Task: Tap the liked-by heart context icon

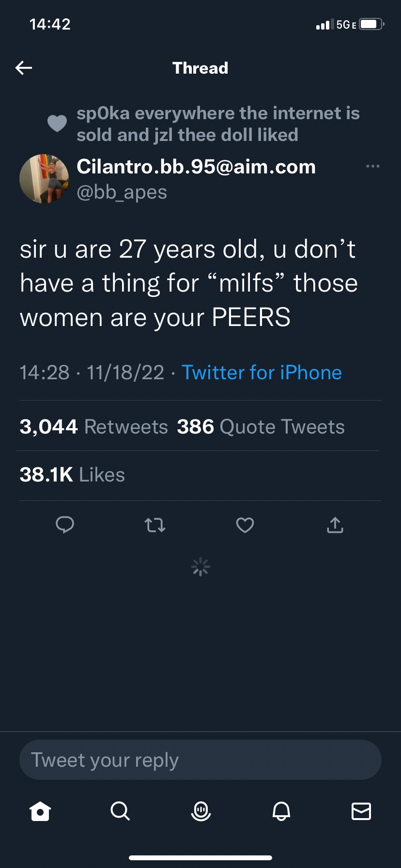Action: [57, 124]
